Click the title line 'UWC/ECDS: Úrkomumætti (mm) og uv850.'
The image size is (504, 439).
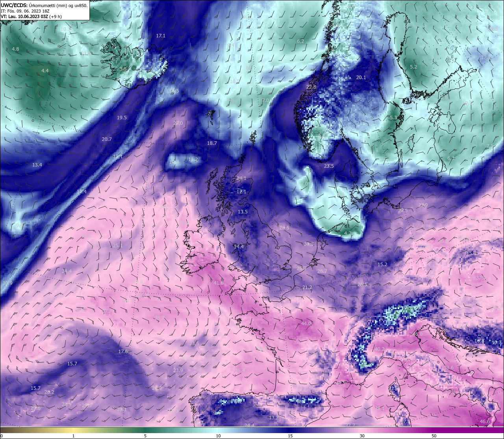(x=44, y=6)
